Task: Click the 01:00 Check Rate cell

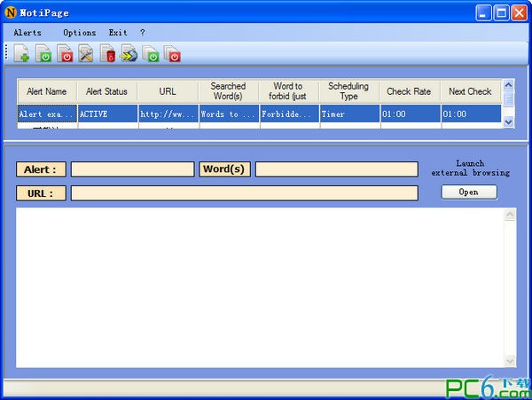Action: click(x=411, y=114)
